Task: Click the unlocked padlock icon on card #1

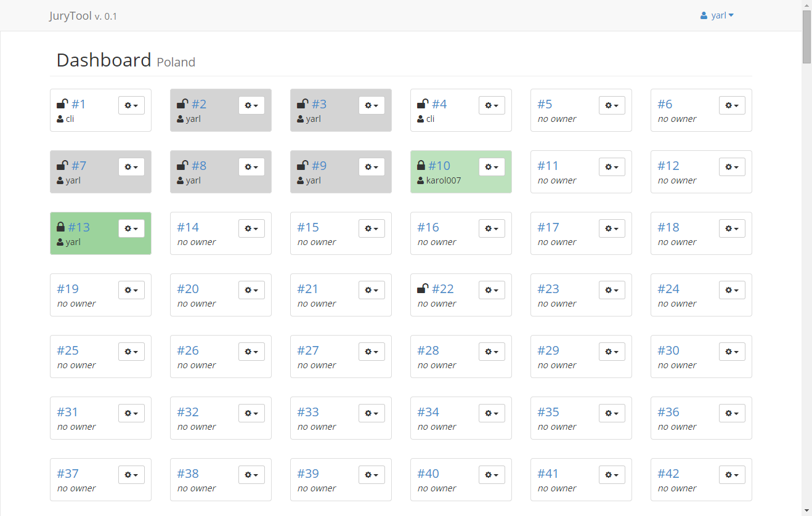Action: pyautogui.click(x=62, y=104)
